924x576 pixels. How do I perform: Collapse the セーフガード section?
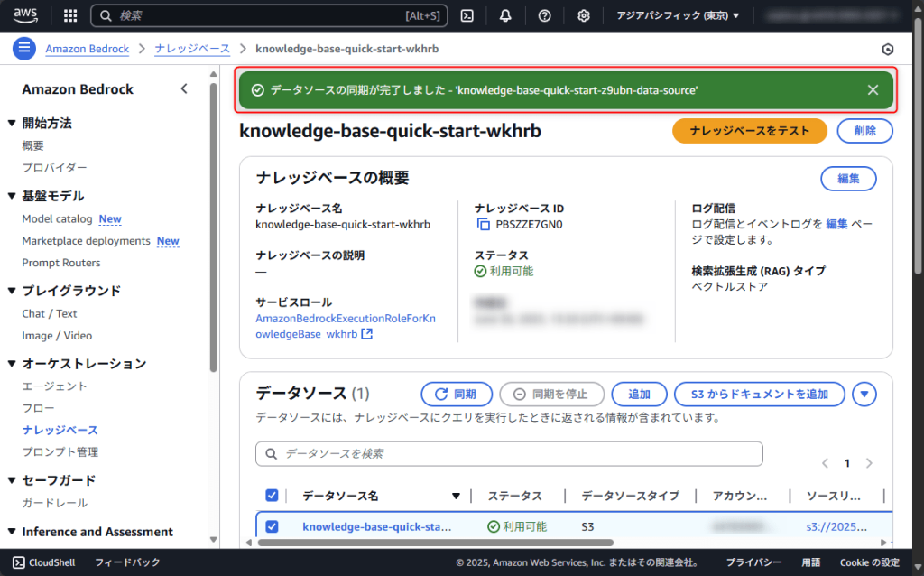(12, 480)
